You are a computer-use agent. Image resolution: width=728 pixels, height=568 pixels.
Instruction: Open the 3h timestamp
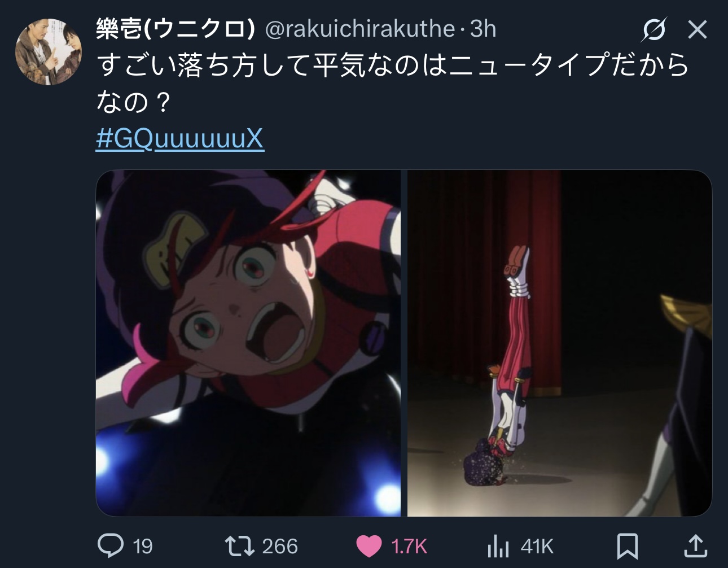point(483,29)
